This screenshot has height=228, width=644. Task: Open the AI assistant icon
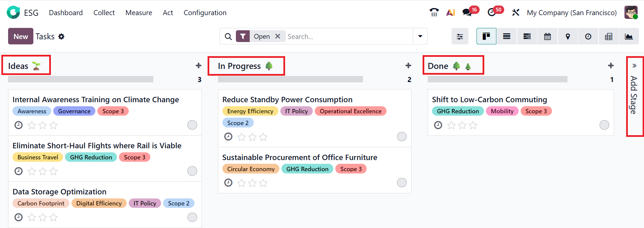pos(451,12)
